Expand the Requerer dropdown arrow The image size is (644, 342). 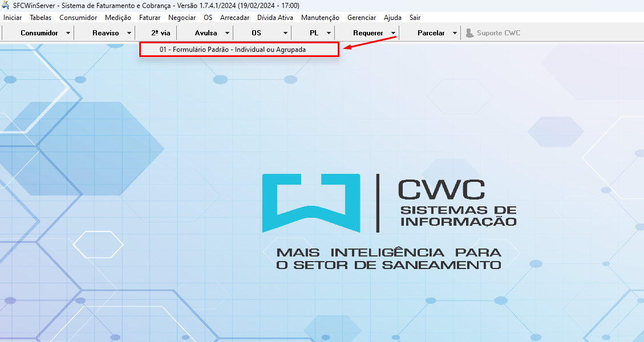point(393,33)
